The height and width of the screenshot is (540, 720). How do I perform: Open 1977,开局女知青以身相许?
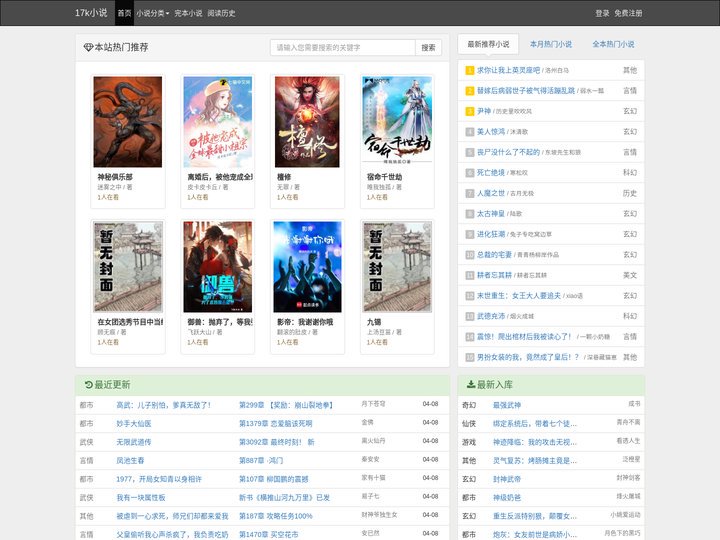click(x=159, y=479)
